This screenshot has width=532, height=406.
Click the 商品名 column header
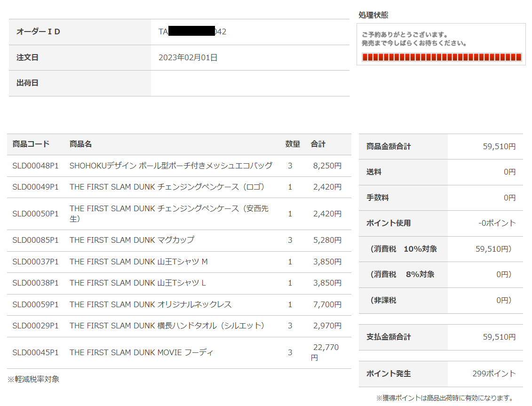[80, 144]
